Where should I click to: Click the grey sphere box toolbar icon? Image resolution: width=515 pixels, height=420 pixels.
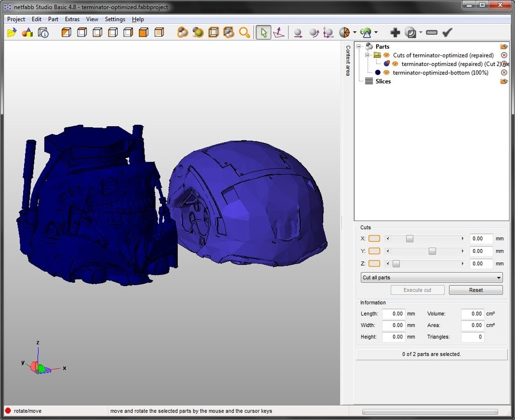(410, 33)
